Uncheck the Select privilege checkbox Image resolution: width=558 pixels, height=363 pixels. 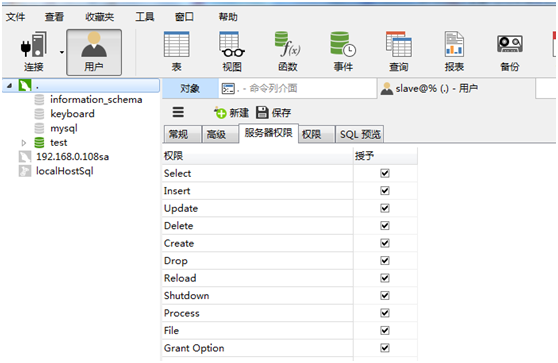click(385, 173)
